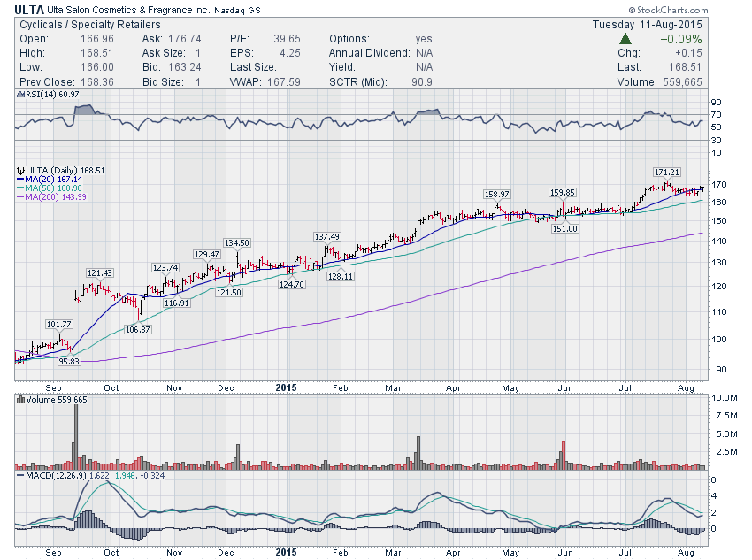Click the Open 166.96 value
The height and width of the screenshot is (560, 752).
pyautogui.click(x=97, y=39)
